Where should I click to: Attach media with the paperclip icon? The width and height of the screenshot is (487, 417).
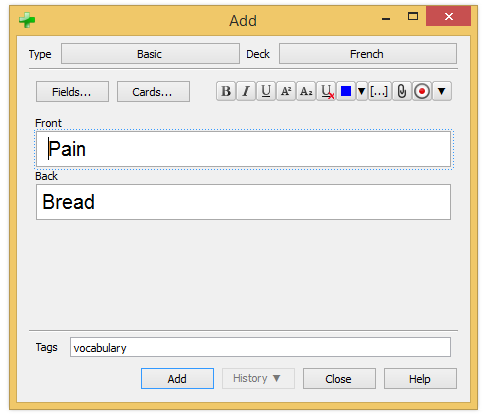pos(402,91)
